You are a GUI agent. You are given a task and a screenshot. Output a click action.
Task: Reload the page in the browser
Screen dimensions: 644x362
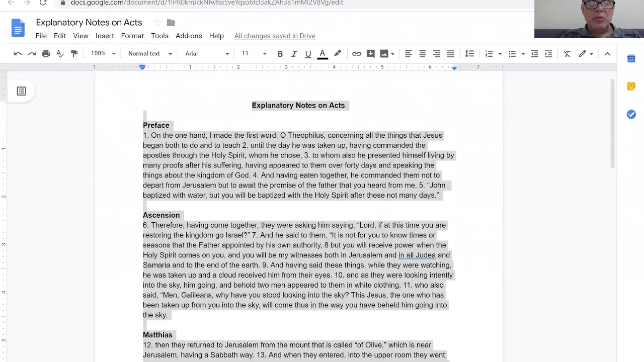pos(43,3)
